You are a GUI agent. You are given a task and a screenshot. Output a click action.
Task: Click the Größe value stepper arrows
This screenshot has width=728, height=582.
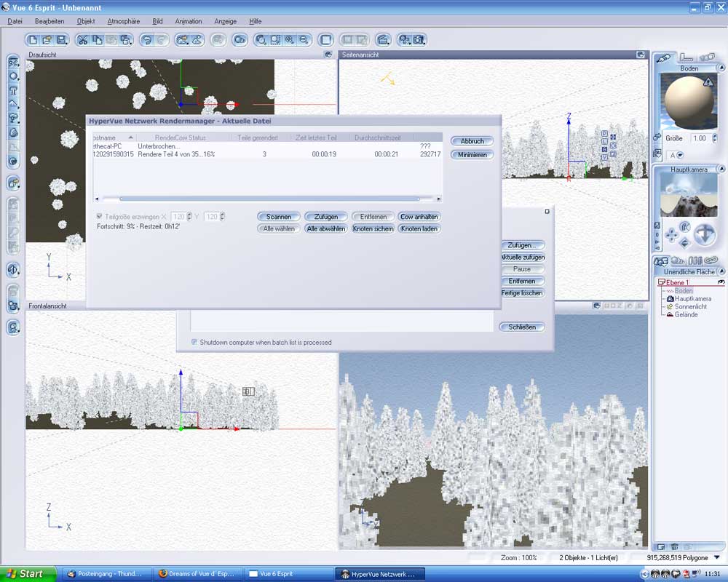coord(714,138)
